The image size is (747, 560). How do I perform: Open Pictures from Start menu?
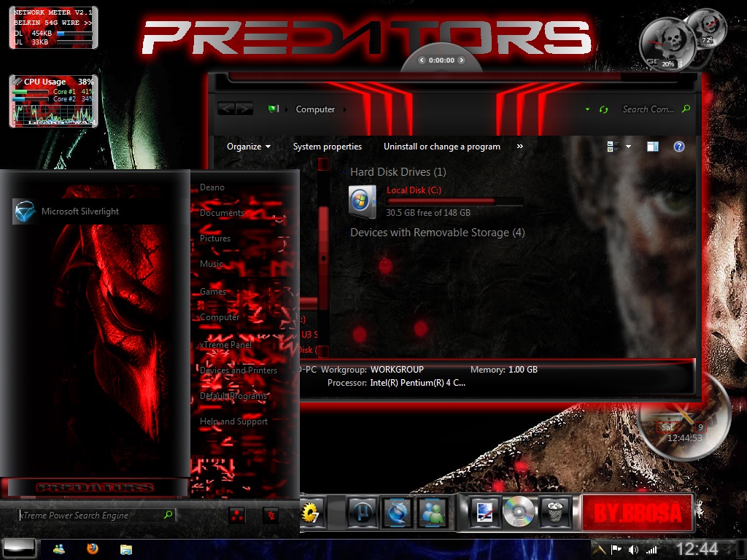point(215,238)
